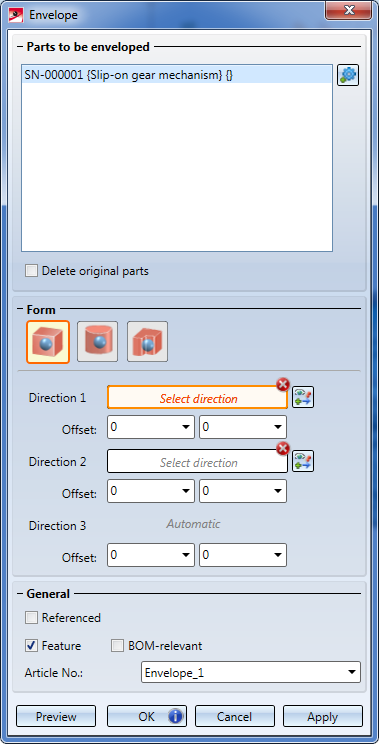Clear Direction 2 with the red X
Image resolution: width=379 pixels, height=744 pixels.
coord(283,449)
